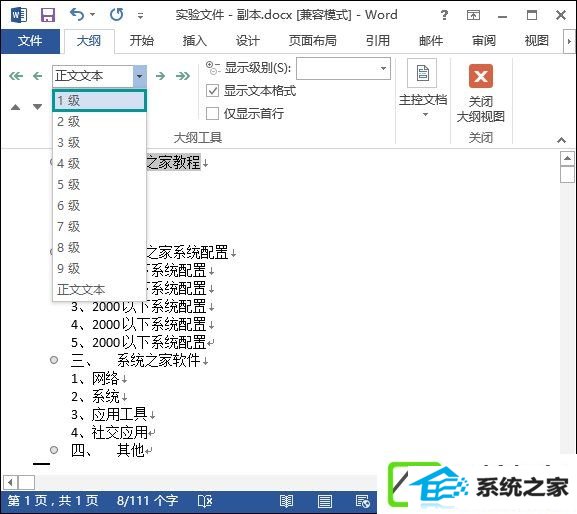Promote outline level single-left arrow
Screen dimensions: 577x514
[38, 76]
